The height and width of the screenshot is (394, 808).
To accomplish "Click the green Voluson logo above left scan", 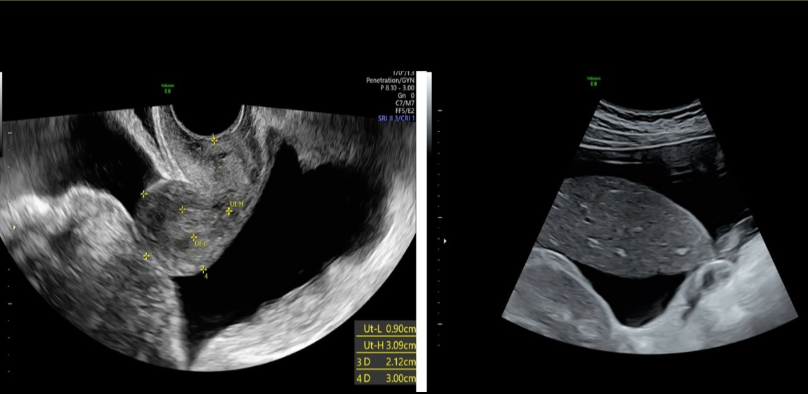I will [x=167, y=89].
